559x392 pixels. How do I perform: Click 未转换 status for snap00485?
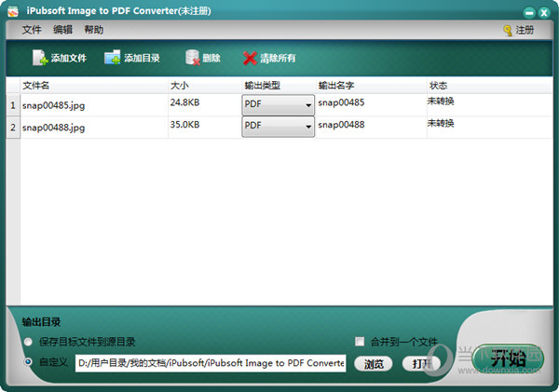(x=441, y=101)
